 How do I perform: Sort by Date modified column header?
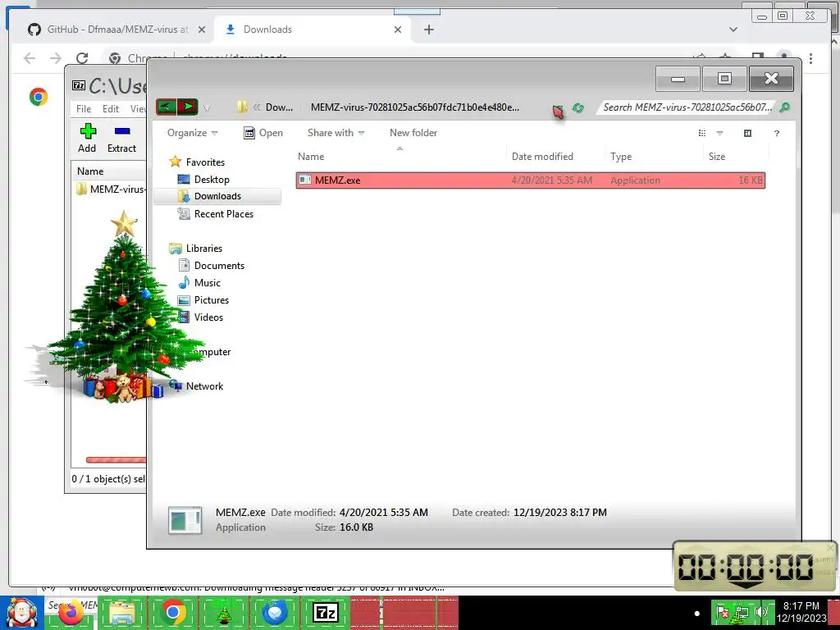pyautogui.click(x=555, y=157)
